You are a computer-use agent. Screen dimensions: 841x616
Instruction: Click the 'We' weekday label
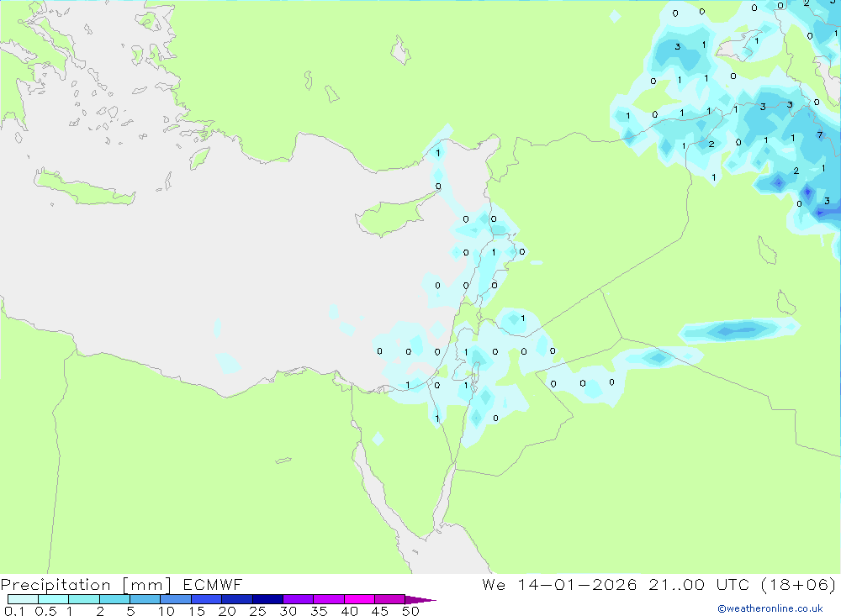pos(494,584)
